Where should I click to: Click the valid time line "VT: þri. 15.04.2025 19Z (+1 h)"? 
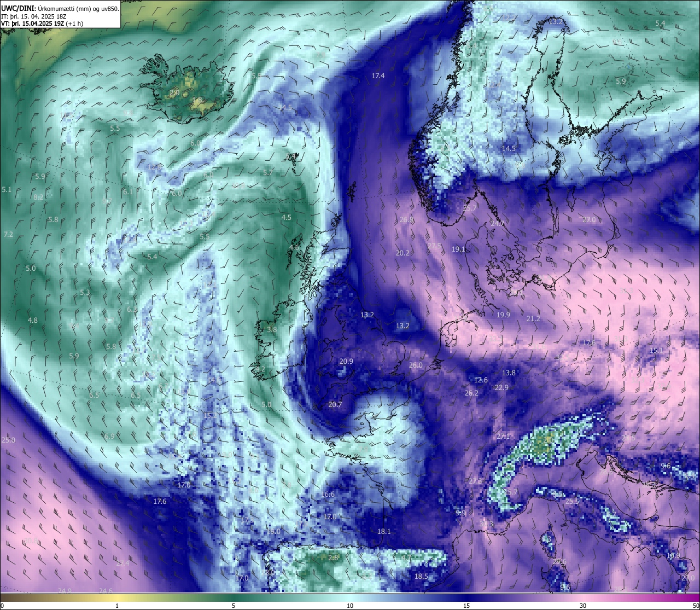42,24
